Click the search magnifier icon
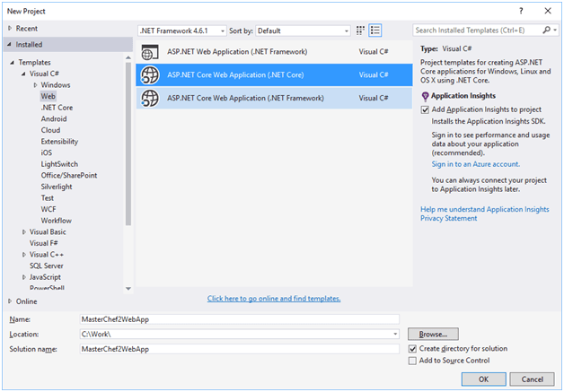This screenshot has width=564, height=392. [x=546, y=30]
